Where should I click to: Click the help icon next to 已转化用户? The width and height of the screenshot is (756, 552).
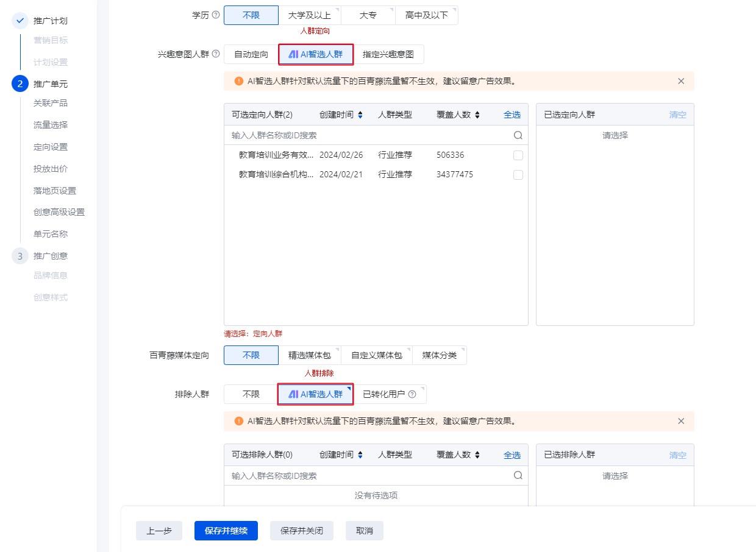[x=412, y=394]
